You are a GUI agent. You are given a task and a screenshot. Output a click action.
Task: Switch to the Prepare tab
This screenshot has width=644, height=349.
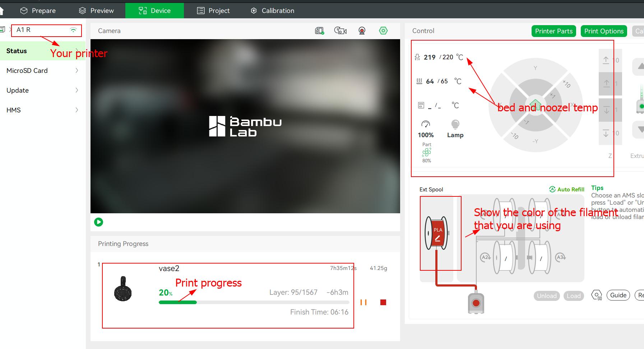pyautogui.click(x=38, y=10)
